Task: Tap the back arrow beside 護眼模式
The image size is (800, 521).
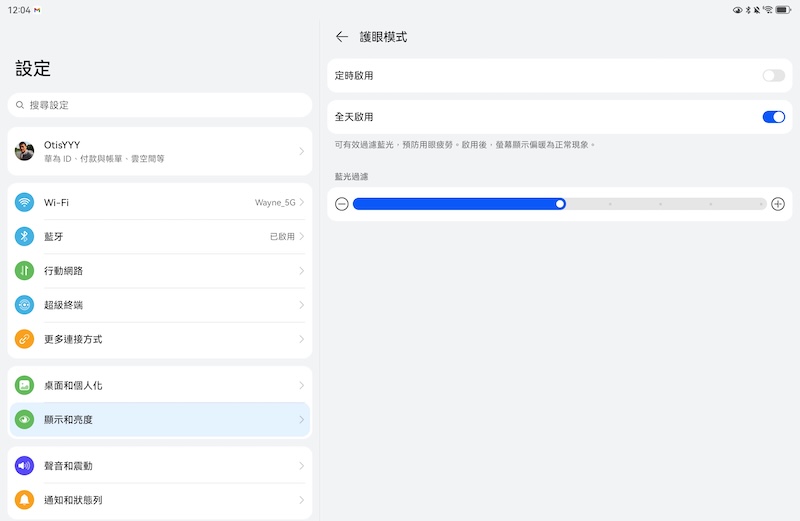Action: 342,37
